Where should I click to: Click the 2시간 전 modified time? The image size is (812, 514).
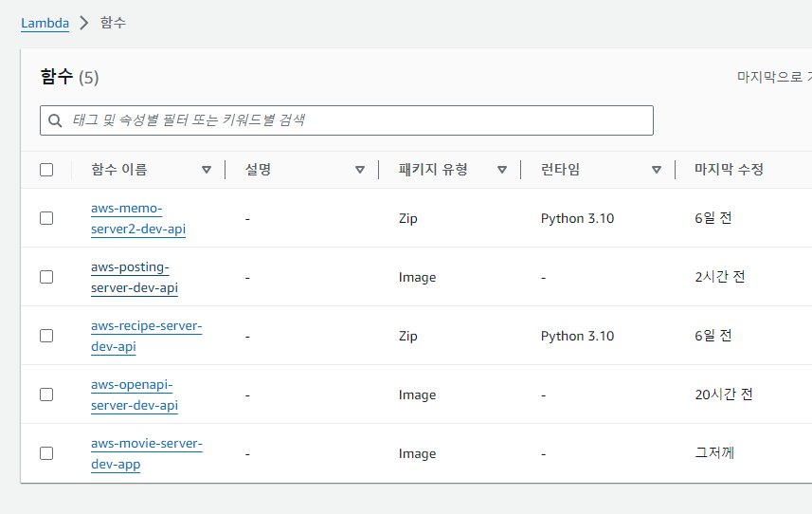pyautogui.click(x=720, y=277)
